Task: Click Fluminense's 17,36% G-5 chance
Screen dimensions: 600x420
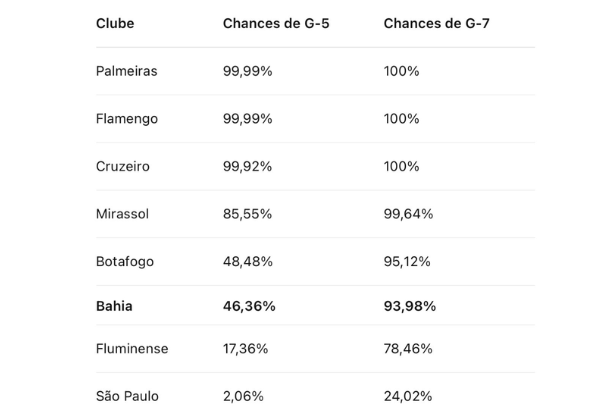Action: click(247, 349)
